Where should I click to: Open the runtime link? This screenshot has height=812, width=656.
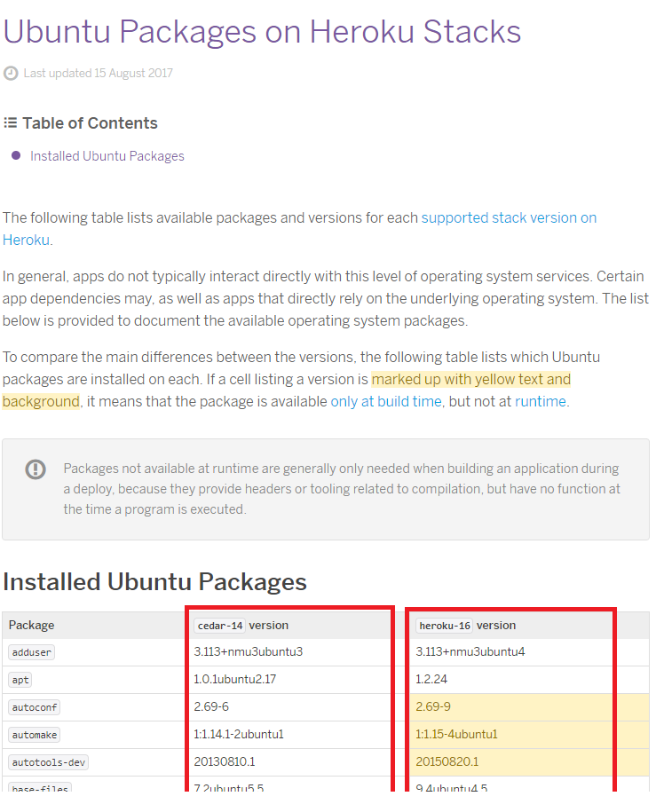[540, 401]
